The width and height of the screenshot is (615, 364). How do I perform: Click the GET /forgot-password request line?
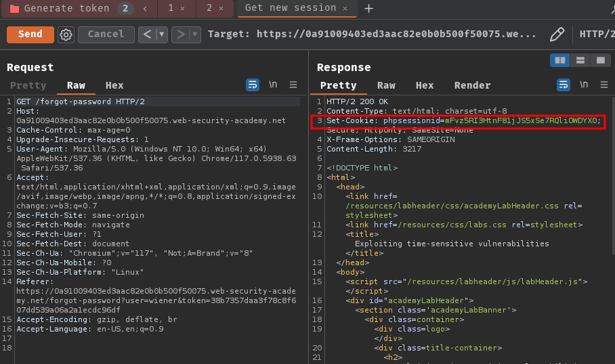(x=81, y=101)
